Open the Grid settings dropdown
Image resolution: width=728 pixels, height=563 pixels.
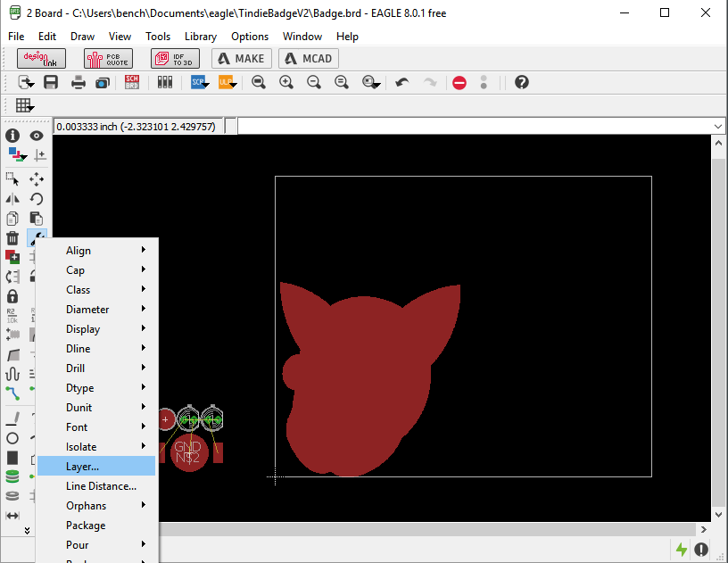click(x=25, y=105)
